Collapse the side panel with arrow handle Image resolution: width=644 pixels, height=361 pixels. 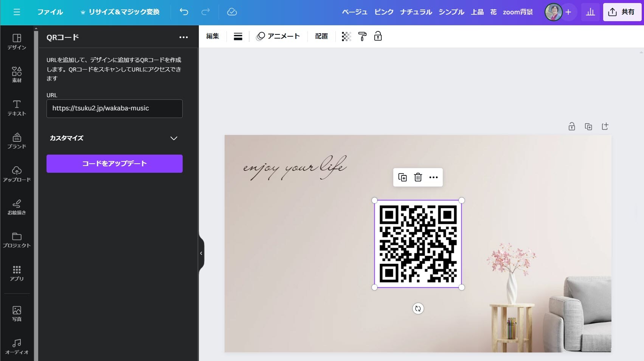(201, 253)
